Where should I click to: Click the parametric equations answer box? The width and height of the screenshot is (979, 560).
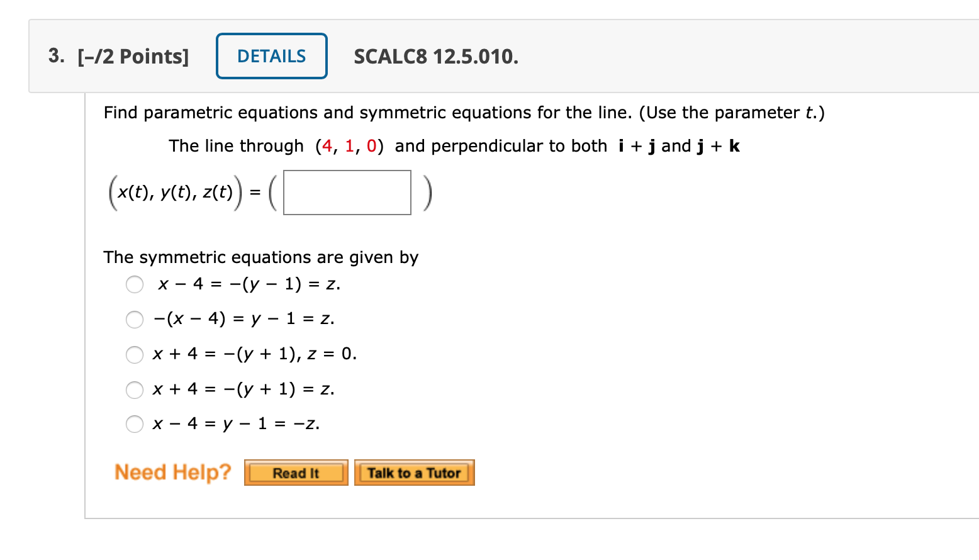tap(347, 193)
